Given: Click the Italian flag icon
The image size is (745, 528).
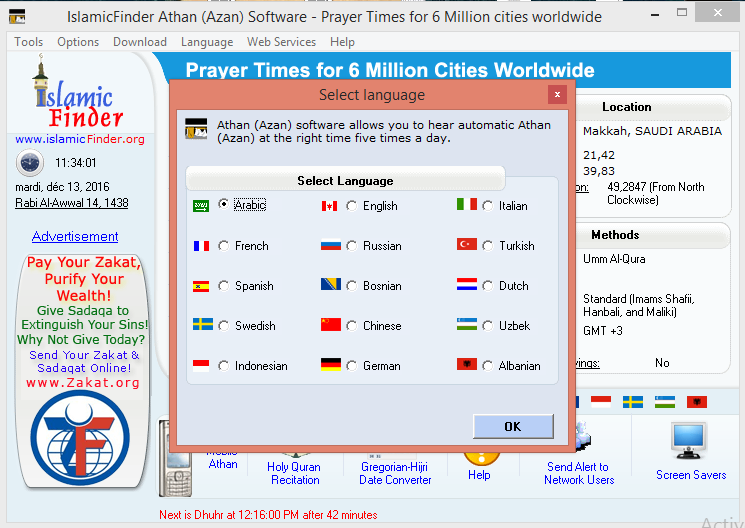Looking at the screenshot, I should (467, 204).
